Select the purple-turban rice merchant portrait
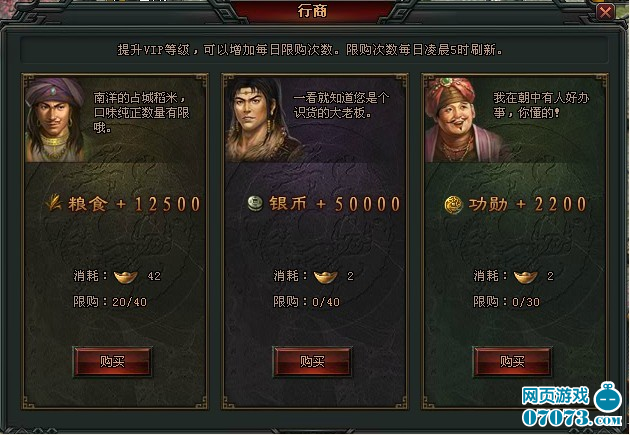Screen dimensions: 630x435 pos(55,119)
